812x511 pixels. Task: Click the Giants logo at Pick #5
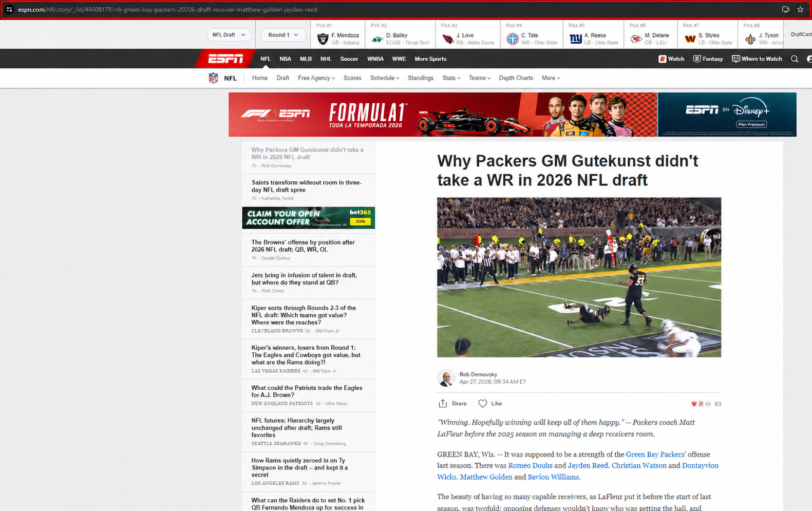tap(575, 39)
